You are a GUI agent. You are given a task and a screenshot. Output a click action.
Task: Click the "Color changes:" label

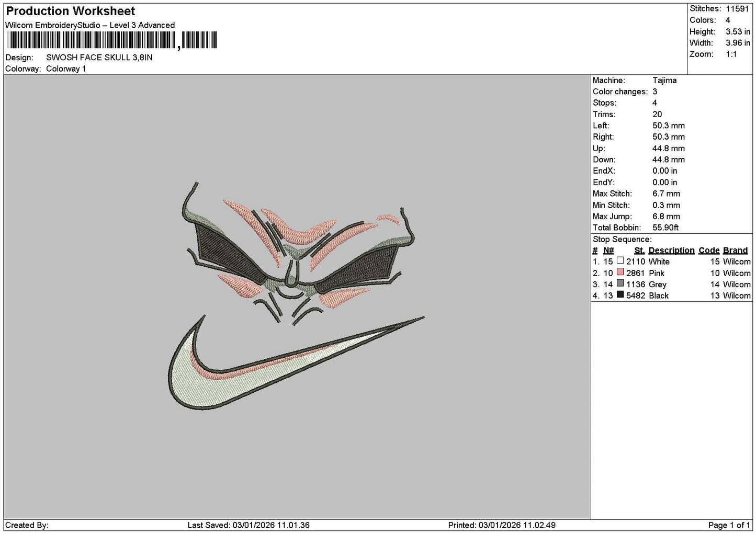coord(620,92)
